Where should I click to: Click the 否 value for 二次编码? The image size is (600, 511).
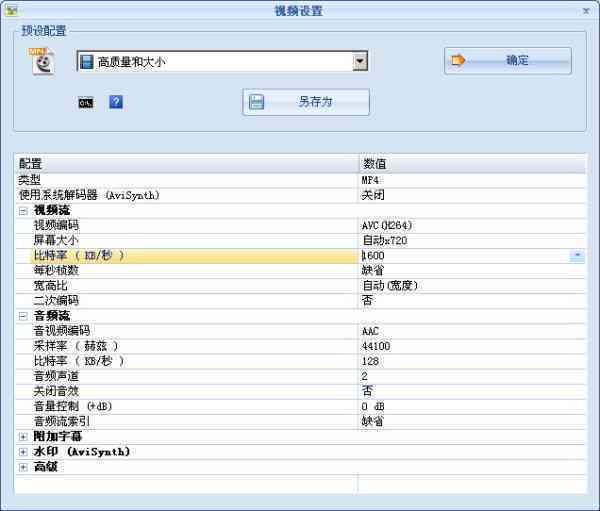point(367,300)
